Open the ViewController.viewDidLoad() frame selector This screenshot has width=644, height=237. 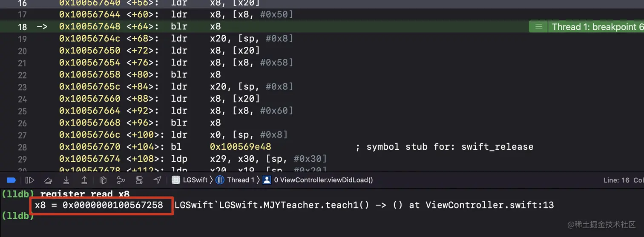click(318, 180)
